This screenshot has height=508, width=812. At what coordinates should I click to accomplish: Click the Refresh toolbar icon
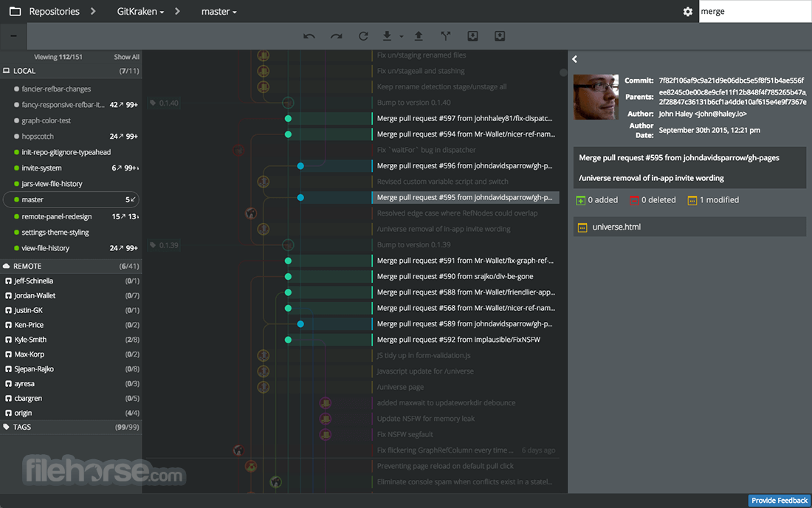coord(363,36)
